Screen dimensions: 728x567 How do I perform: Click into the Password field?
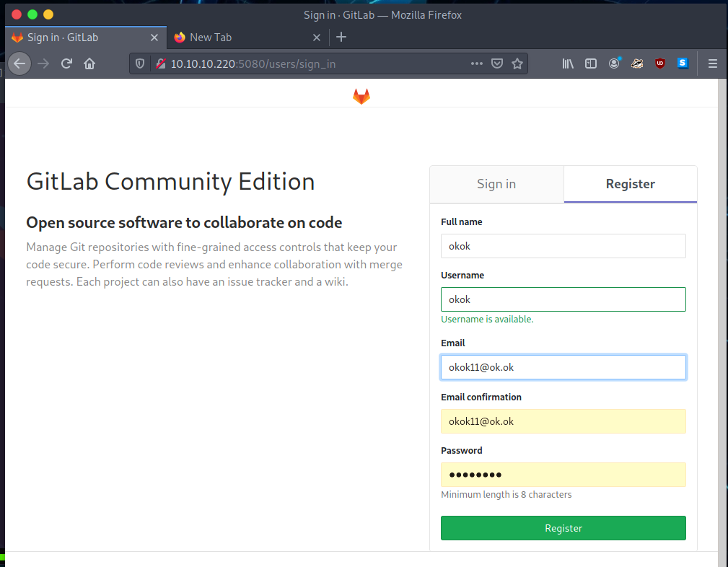point(563,475)
